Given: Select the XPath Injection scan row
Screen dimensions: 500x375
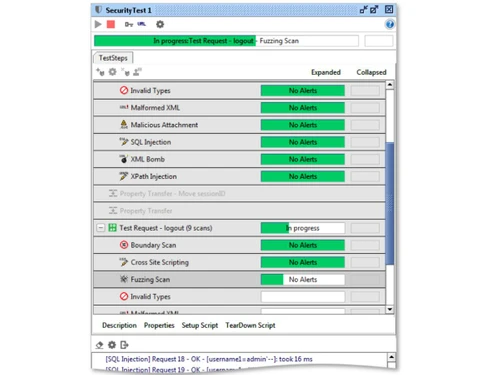Looking at the screenshot, I should coord(239,176).
